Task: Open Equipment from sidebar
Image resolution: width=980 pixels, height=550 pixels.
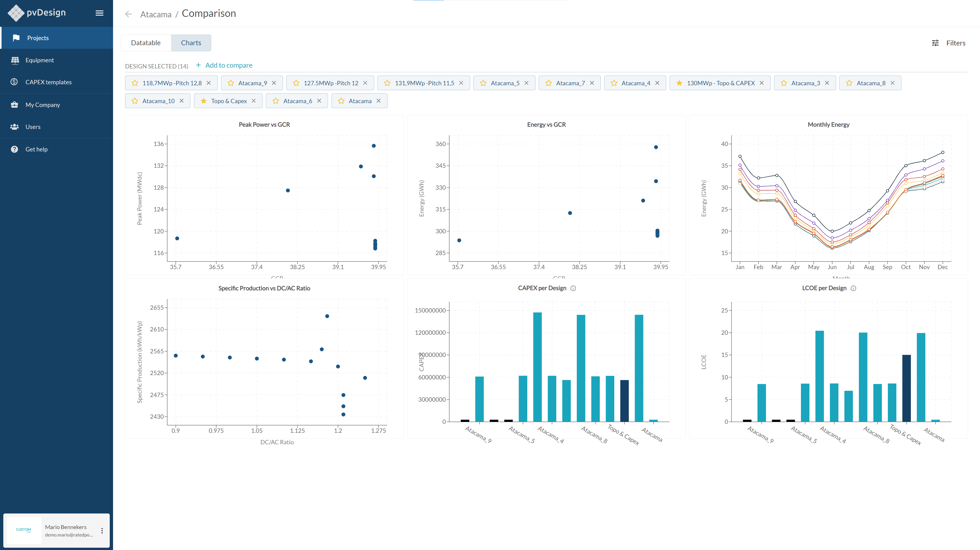Action: tap(40, 60)
